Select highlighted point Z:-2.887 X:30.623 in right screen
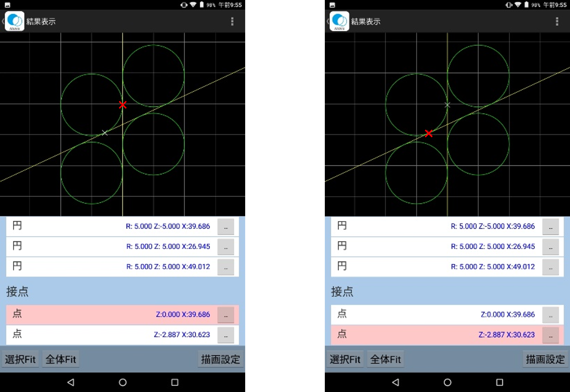570x392 pixels. [x=447, y=335]
